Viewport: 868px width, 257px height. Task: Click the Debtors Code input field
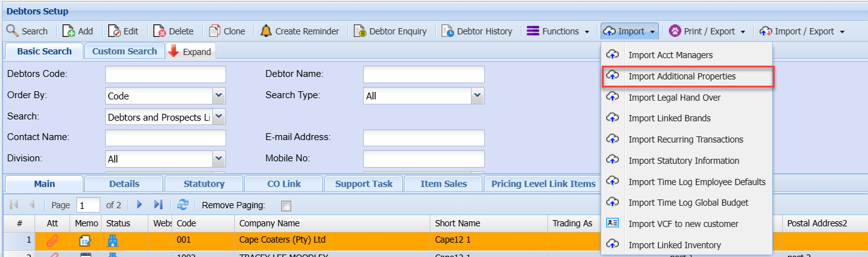point(165,74)
